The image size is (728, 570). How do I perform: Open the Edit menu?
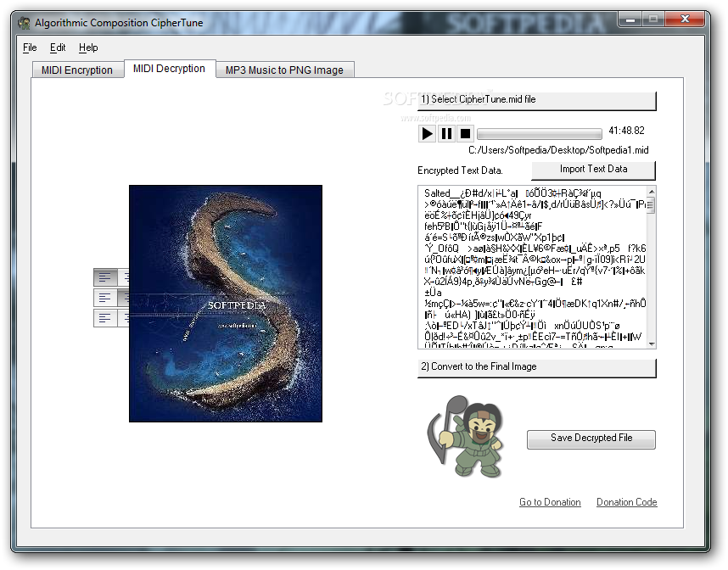[x=58, y=47]
